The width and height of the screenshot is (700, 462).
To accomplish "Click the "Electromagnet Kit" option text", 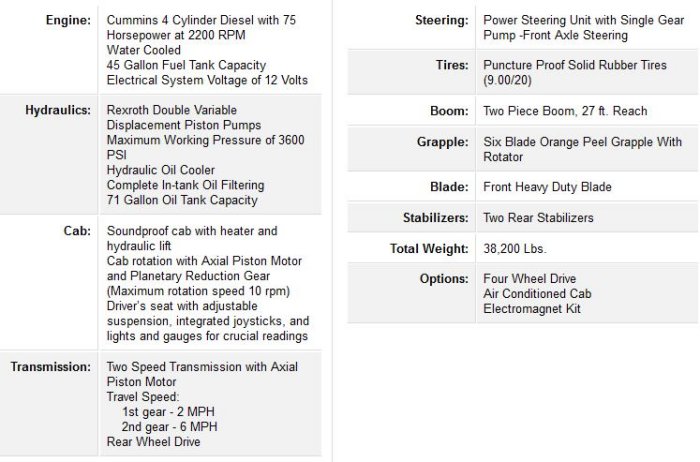I will [531, 309].
